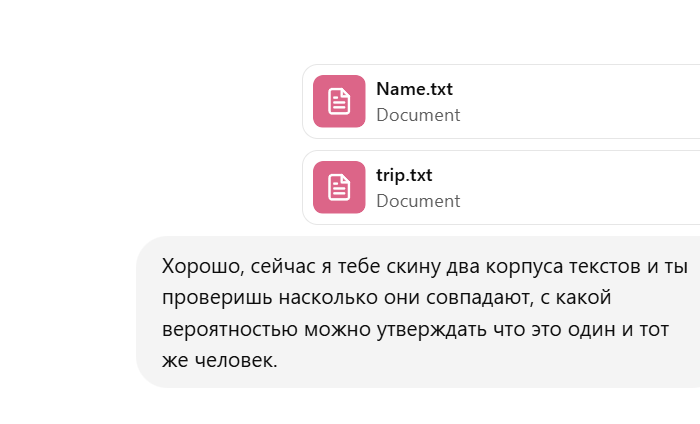
Task: Click the word утверждать in the message
Action: (x=431, y=330)
